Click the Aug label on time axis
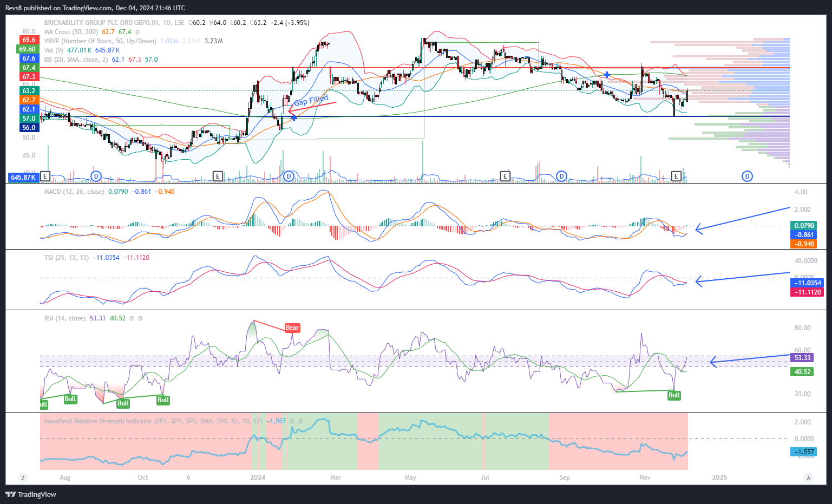Image resolution: width=832 pixels, height=504 pixels. tap(65, 477)
